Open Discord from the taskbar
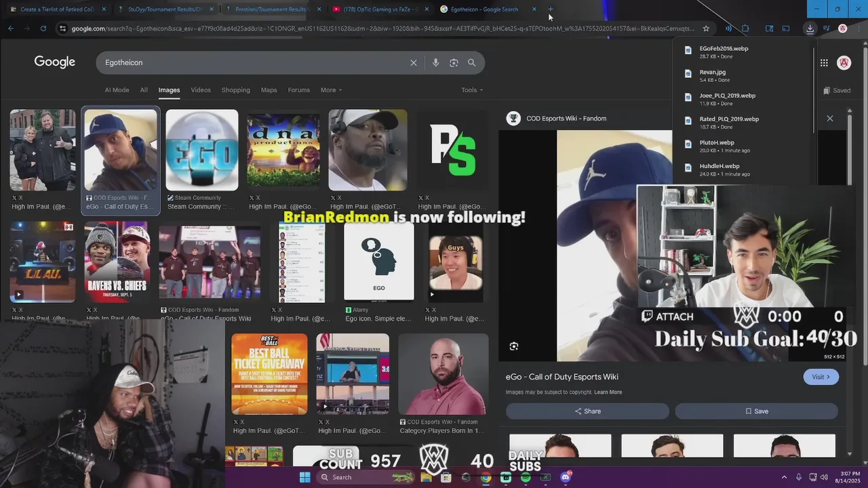Image resolution: width=868 pixels, height=488 pixels. pos(566,477)
